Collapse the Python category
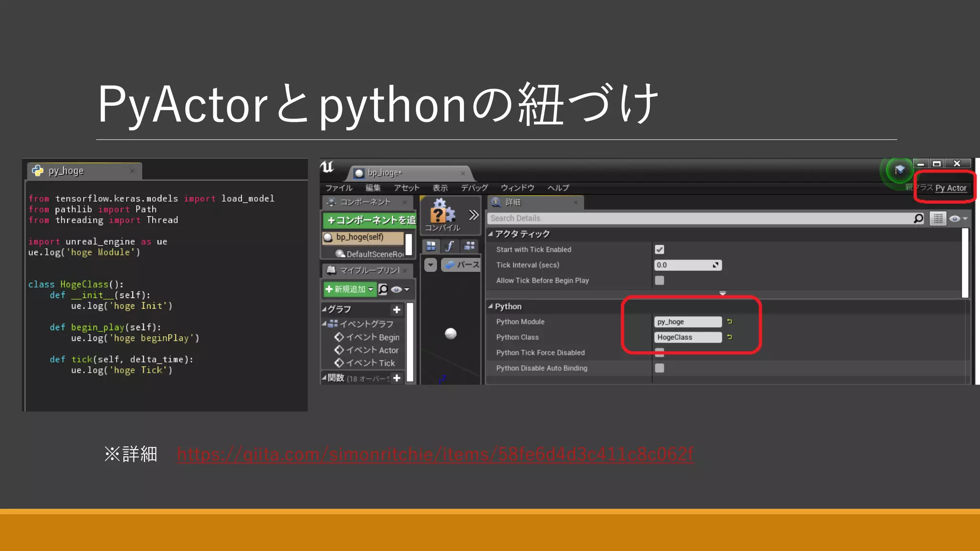The height and width of the screenshot is (551, 980). [490, 306]
